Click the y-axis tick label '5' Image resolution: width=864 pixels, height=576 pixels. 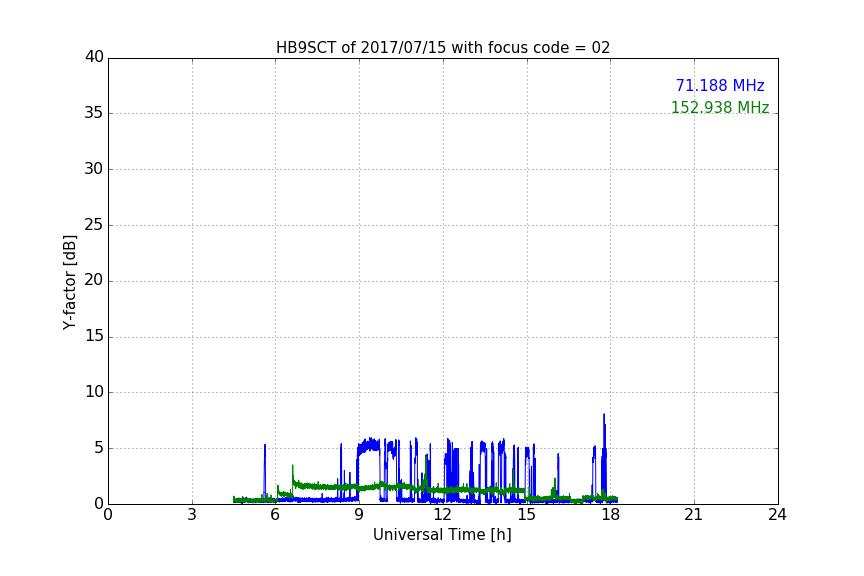[x=99, y=448]
